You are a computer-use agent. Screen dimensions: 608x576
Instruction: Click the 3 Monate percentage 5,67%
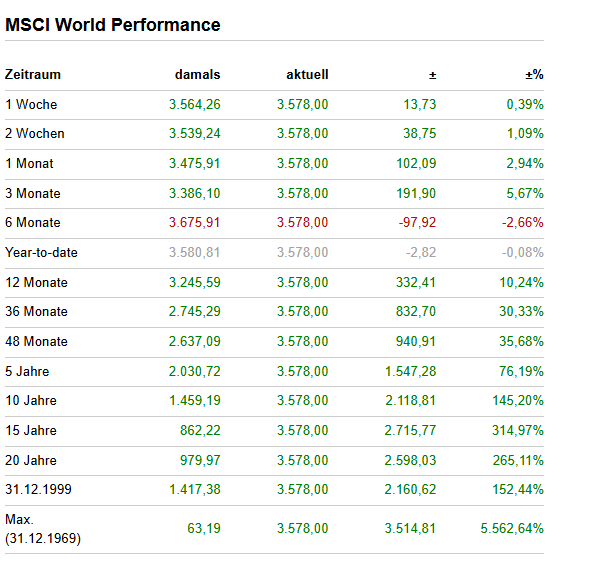tap(524, 194)
